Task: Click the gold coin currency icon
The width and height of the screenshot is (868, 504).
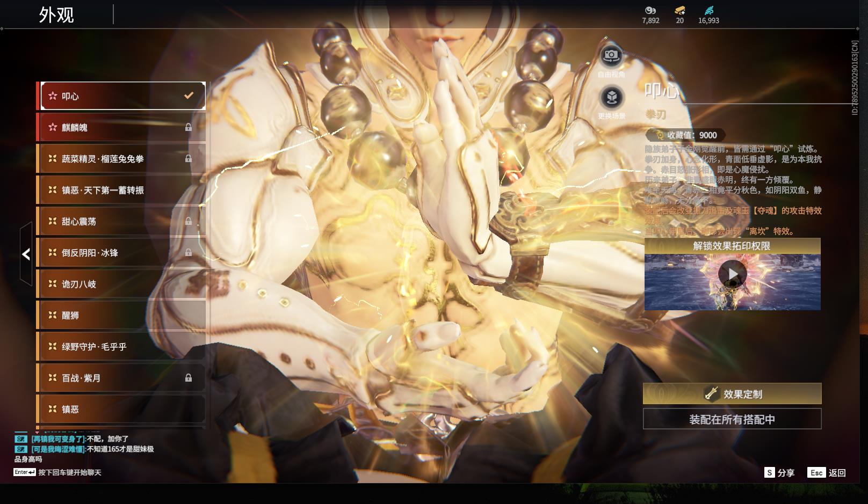Action: (650, 10)
